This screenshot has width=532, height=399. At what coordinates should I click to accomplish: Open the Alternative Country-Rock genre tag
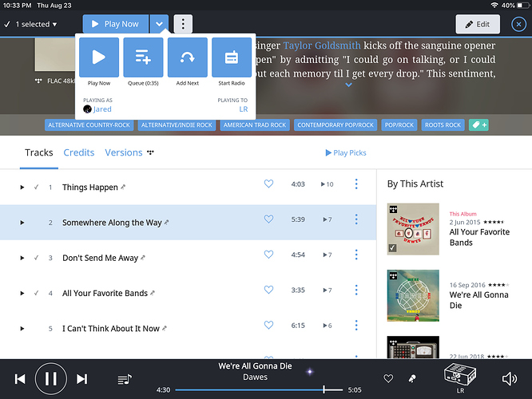(x=89, y=124)
